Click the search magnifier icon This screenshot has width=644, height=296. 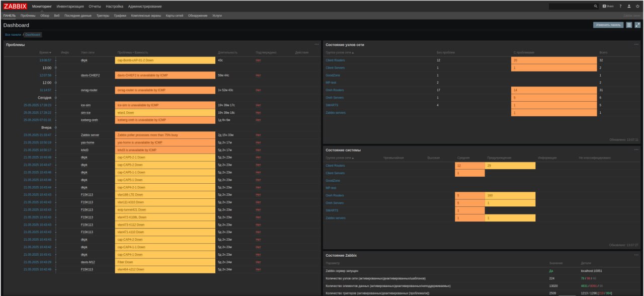[596, 6]
